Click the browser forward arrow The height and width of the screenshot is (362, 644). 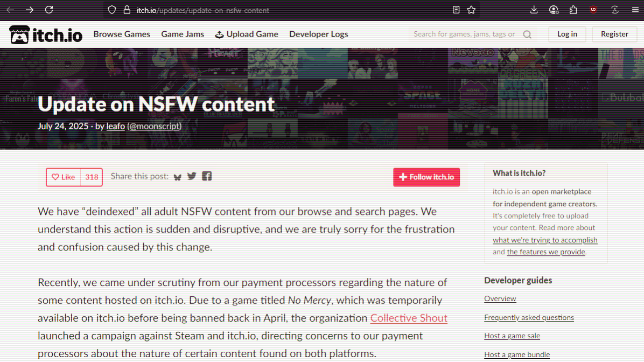coord(30,10)
